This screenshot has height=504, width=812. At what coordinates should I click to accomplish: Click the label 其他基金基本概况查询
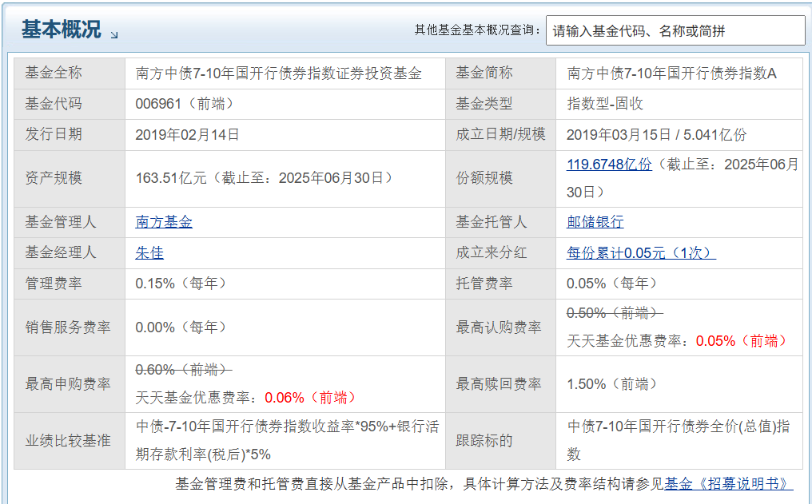tap(477, 30)
